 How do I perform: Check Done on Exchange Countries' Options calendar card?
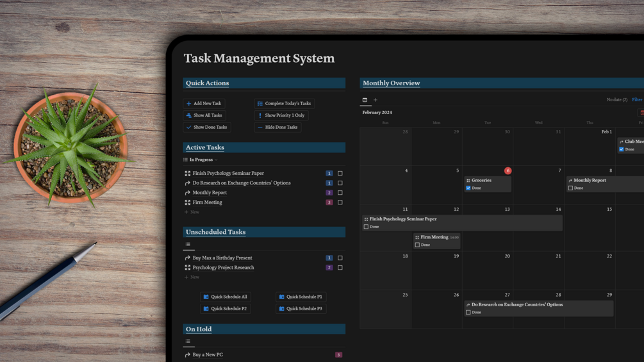pyautogui.click(x=468, y=312)
